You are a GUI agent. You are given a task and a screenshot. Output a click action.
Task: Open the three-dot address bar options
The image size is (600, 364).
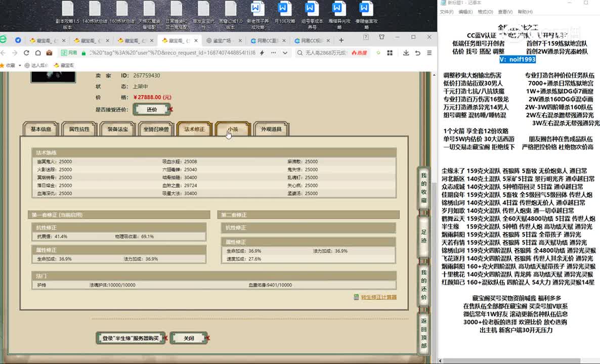tap(273, 53)
